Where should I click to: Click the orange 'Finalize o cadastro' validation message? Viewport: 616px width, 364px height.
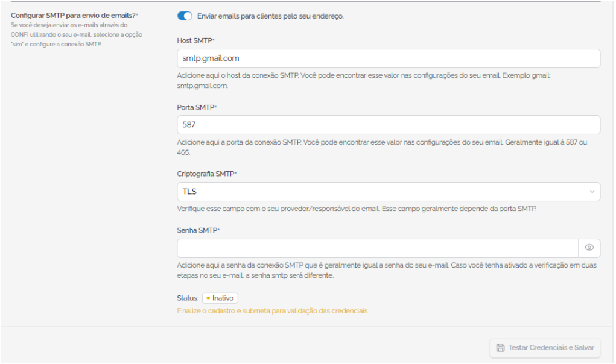pos(272,311)
